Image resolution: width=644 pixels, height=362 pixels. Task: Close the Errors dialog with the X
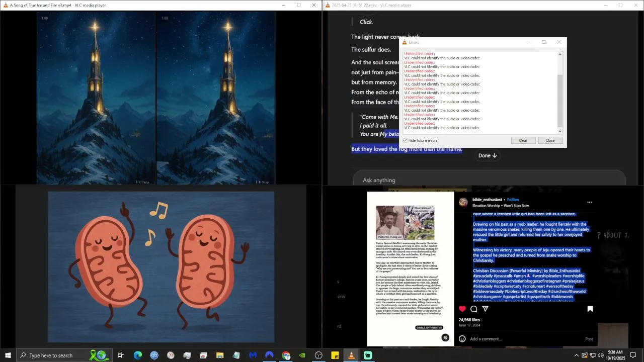point(558,42)
